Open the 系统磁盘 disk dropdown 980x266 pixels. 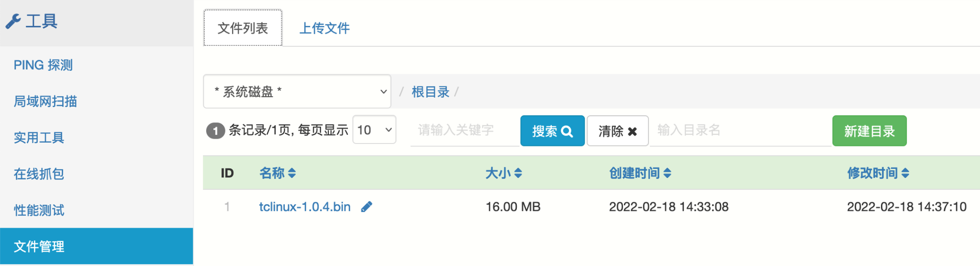point(297,91)
